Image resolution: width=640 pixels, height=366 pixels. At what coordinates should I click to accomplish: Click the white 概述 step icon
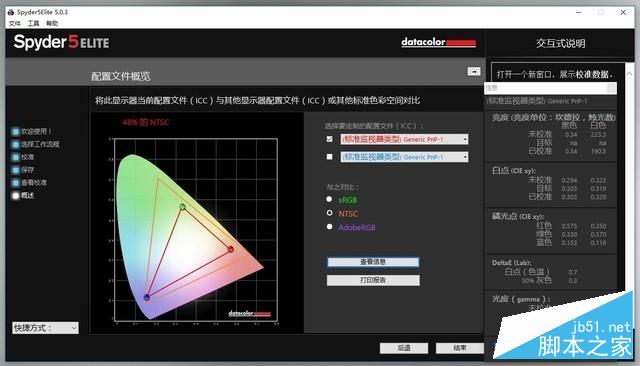click(x=16, y=195)
